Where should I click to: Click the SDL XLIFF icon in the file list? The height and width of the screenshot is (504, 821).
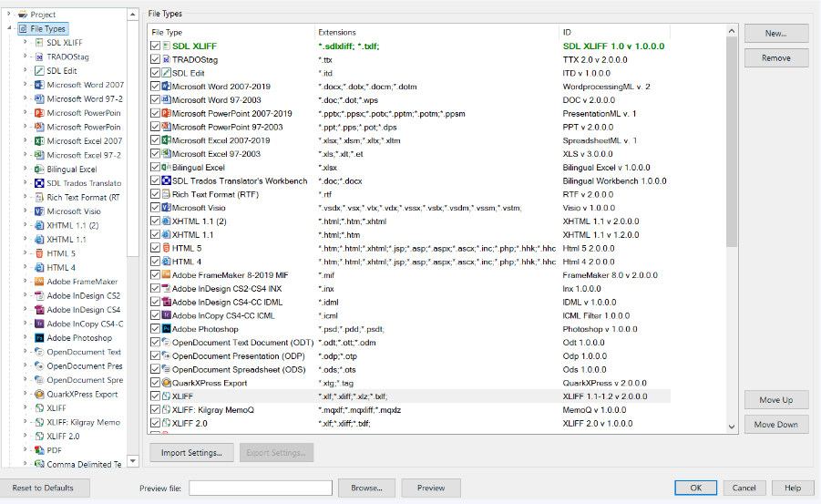[x=167, y=46]
